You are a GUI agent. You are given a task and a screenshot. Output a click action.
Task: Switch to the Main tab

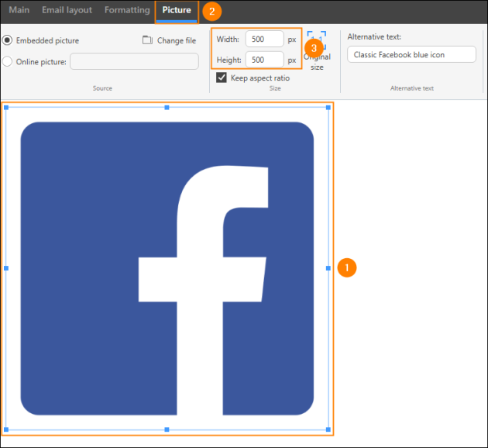click(x=19, y=10)
